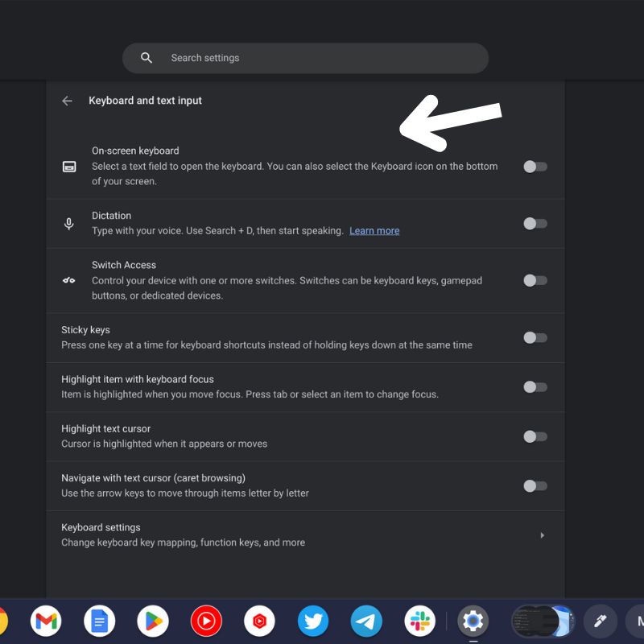Enable Highlight item with keyboard focus

point(535,387)
